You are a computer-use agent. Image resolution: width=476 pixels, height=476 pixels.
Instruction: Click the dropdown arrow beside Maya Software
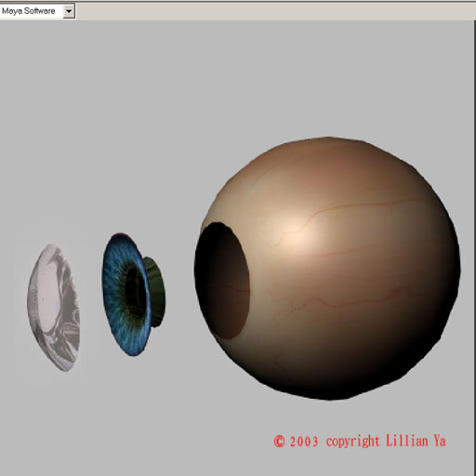(x=69, y=12)
